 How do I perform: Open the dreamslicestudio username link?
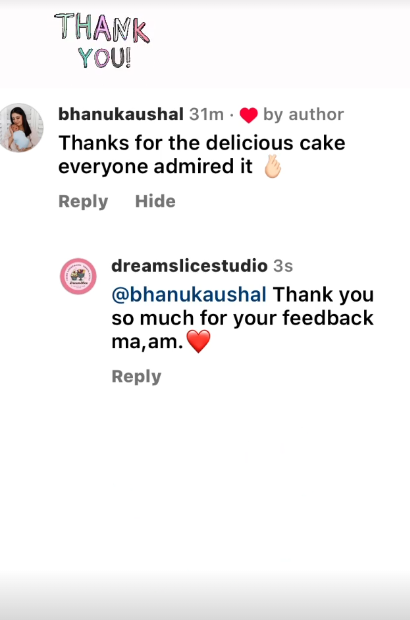click(189, 266)
